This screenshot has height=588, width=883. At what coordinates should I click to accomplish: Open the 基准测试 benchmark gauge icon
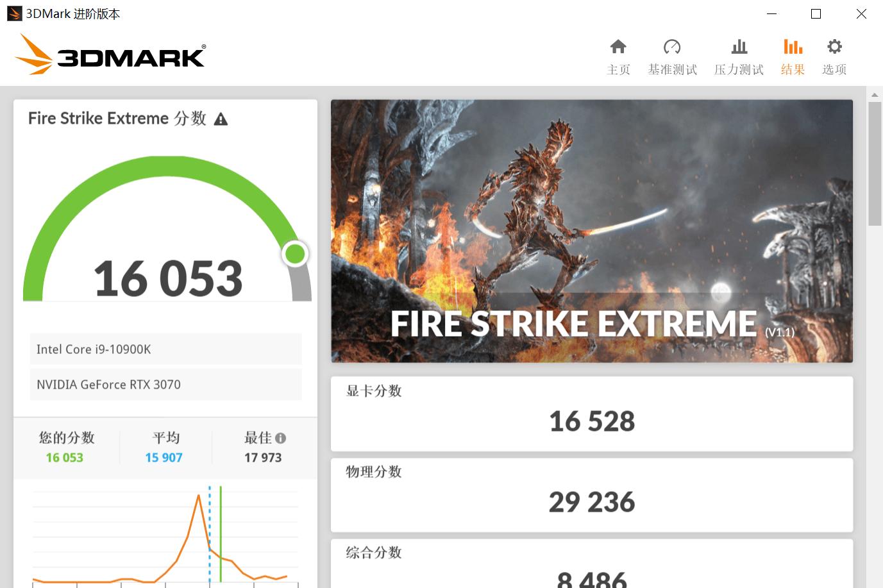[672, 47]
